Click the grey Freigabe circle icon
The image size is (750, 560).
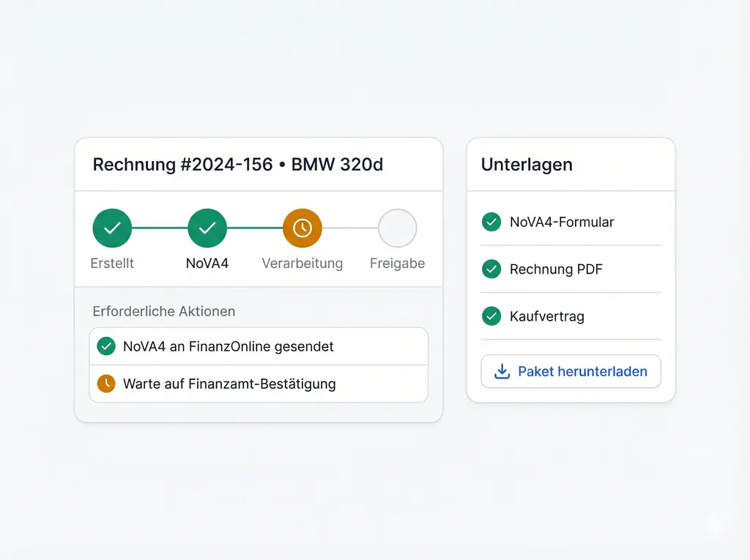[397, 227]
